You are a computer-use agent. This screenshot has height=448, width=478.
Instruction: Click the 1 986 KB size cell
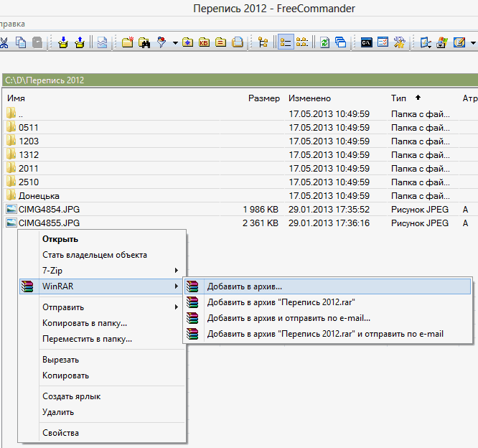point(261,210)
